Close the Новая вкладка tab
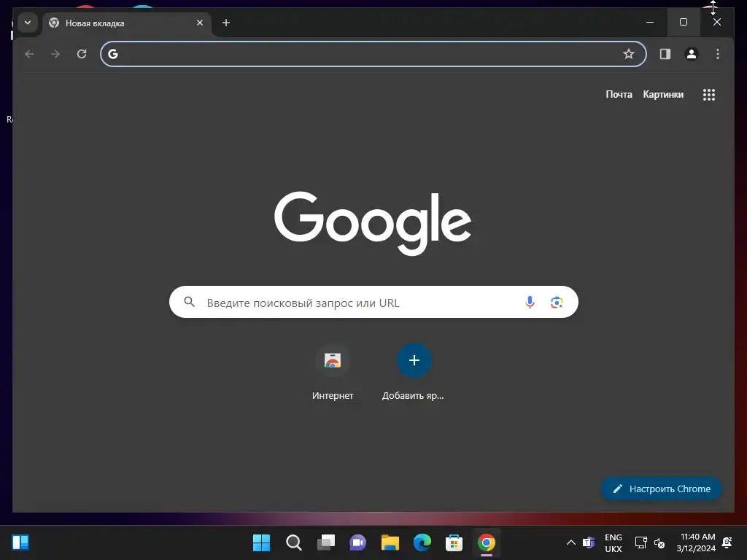Image resolution: width=747 pixels, height=560 pixels. 200,23
